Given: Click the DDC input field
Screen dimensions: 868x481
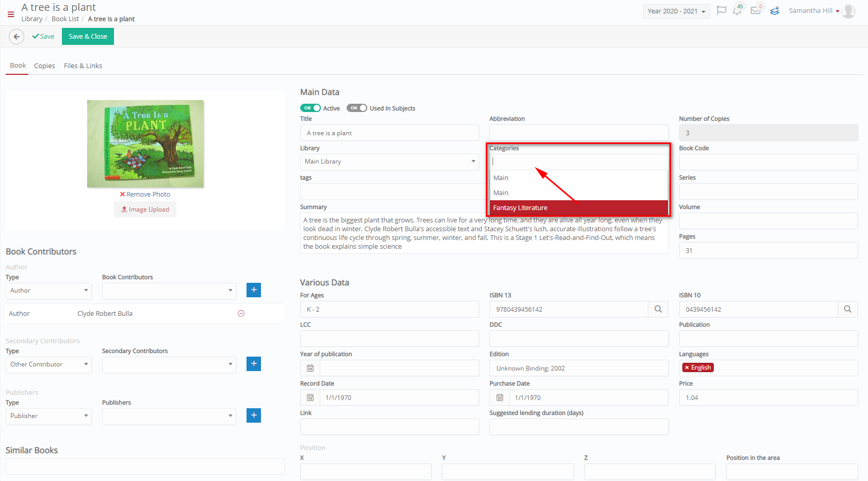Looking at the screenshot, I should tap(579, 339).
